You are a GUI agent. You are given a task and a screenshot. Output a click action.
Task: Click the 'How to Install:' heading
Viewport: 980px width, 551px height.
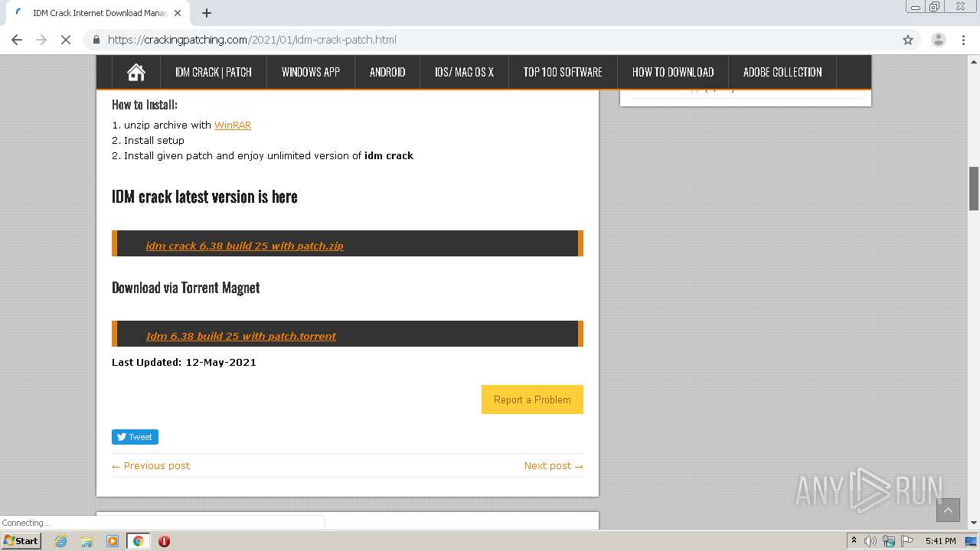point(145,105)
